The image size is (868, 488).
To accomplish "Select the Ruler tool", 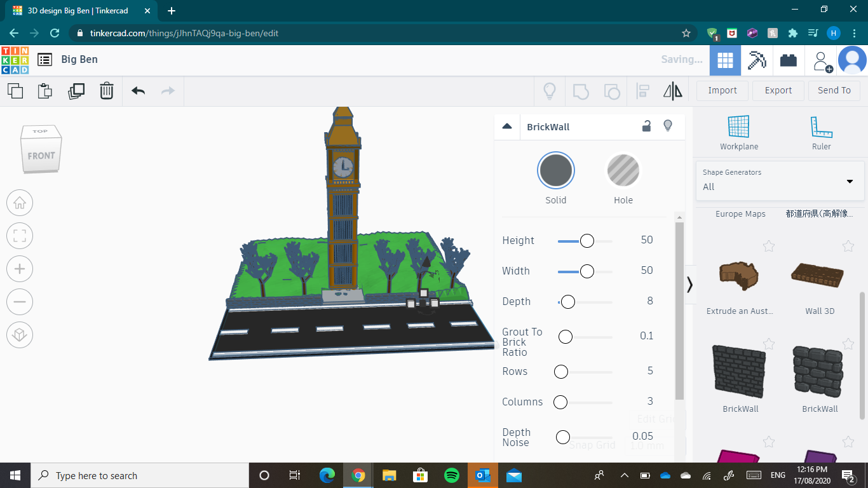I will click(821, 133).
